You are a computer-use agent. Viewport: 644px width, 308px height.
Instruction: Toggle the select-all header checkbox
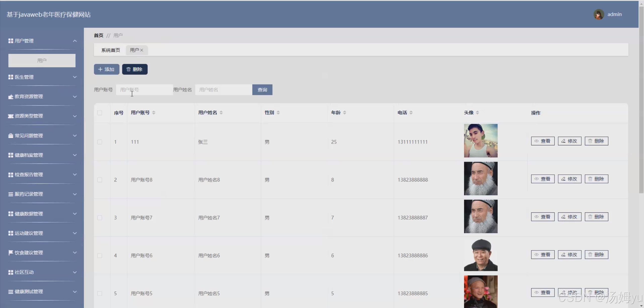(x=100, y=113)
